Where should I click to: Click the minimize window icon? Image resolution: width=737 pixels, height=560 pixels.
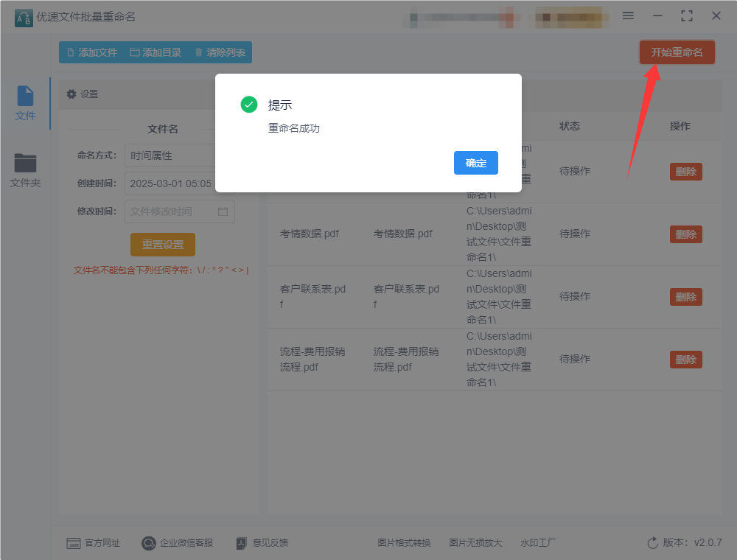tap(657, 15)
